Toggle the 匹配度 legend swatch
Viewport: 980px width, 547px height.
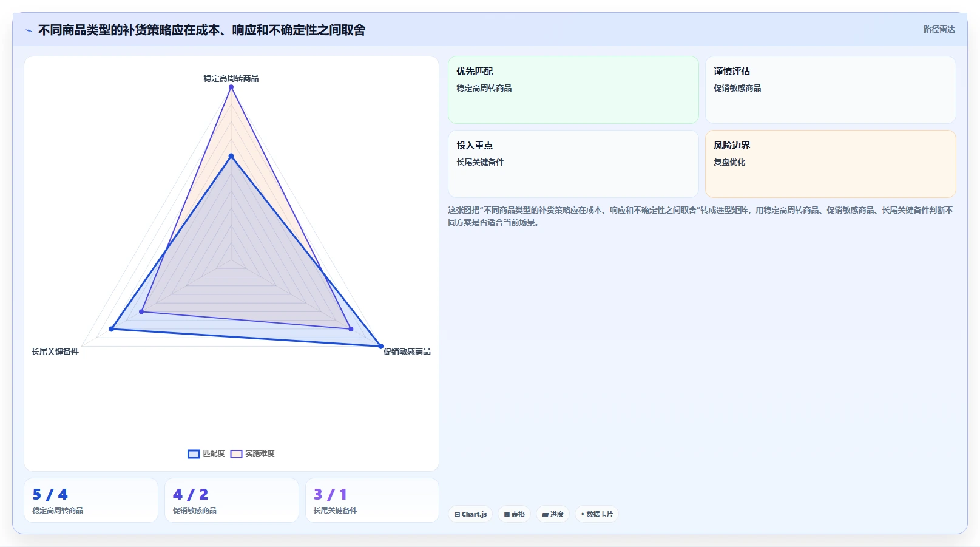pos(194,454)
